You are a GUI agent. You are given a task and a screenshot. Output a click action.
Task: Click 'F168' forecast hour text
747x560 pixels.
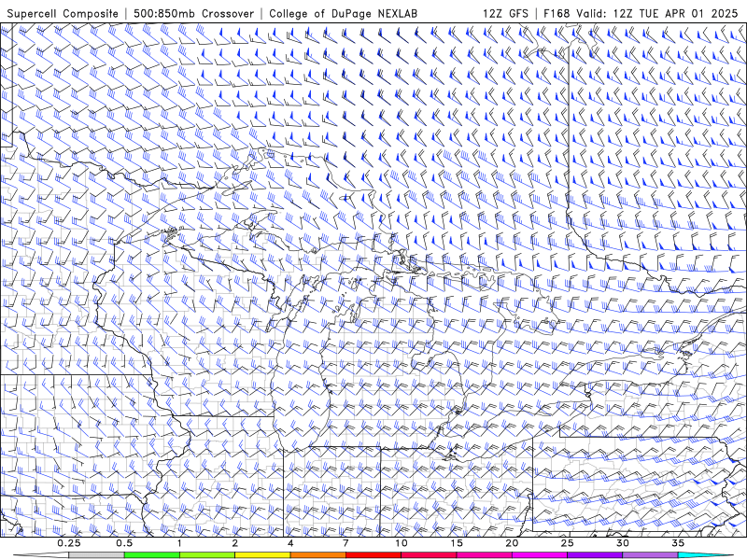click(556, 13)
